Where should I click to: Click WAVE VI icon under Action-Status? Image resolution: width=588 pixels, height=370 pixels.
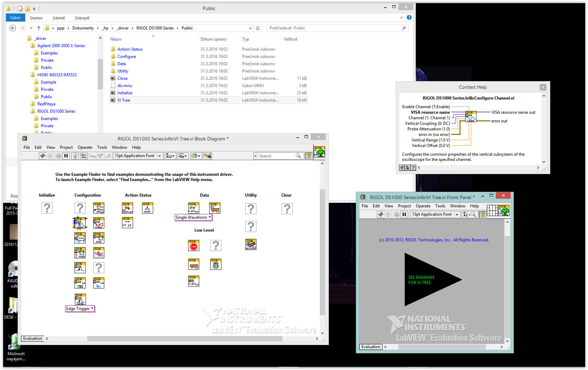(x=147, y=208)
